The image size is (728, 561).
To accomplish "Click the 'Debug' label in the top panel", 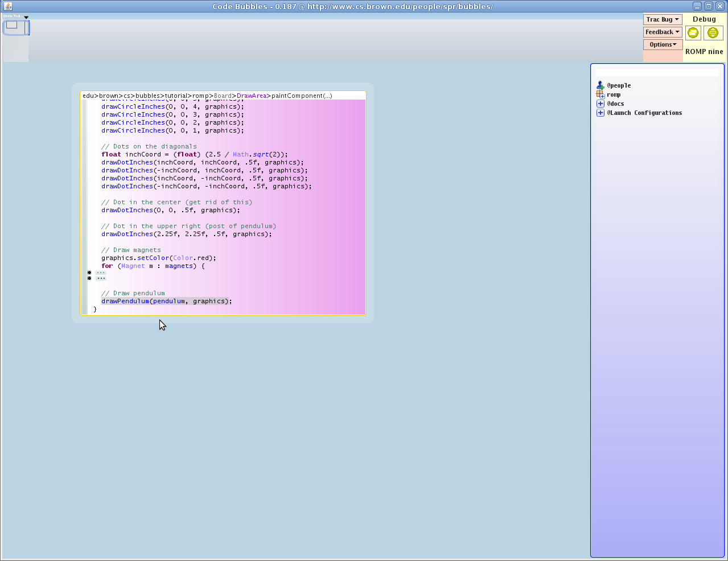I will tap(704, 19).
